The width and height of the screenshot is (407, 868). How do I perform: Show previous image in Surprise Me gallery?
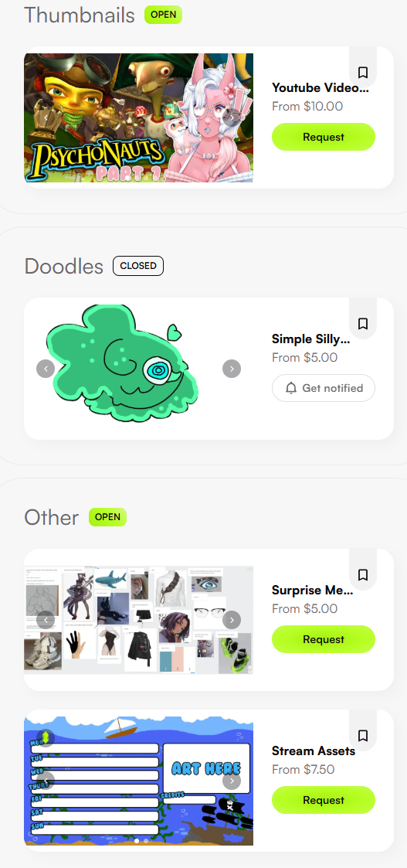pyautogui.click(x=46, y=620)
